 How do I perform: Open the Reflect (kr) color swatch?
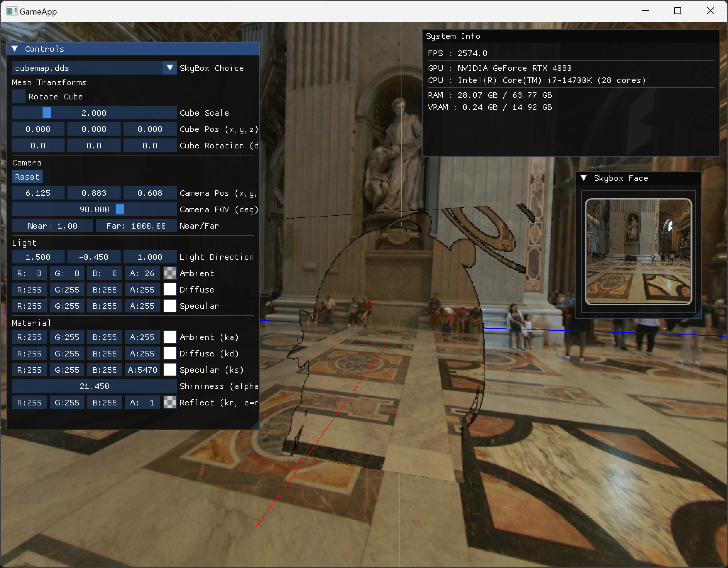(x=170, y=403)
